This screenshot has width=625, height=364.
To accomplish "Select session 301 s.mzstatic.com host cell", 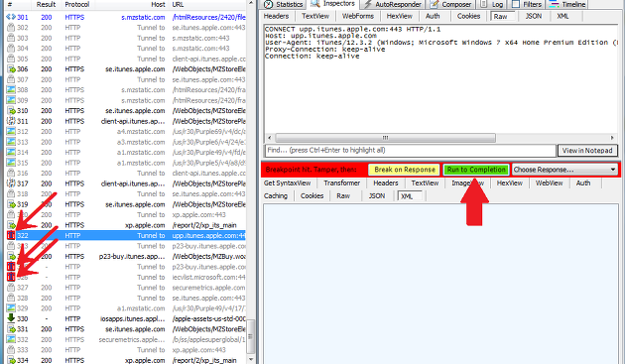I will pyautogui.click(x=143, y=17).
